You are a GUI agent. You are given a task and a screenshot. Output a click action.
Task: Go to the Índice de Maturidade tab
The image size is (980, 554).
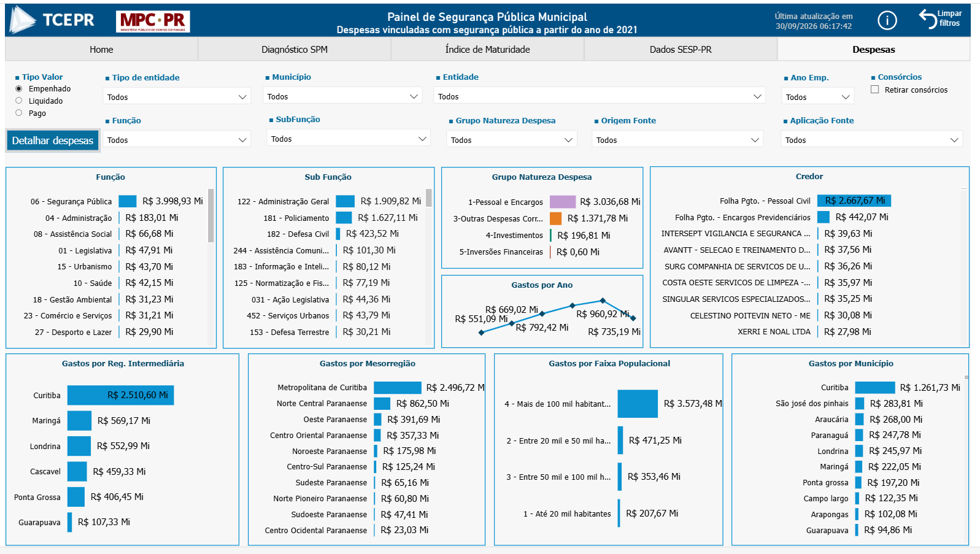488,50
